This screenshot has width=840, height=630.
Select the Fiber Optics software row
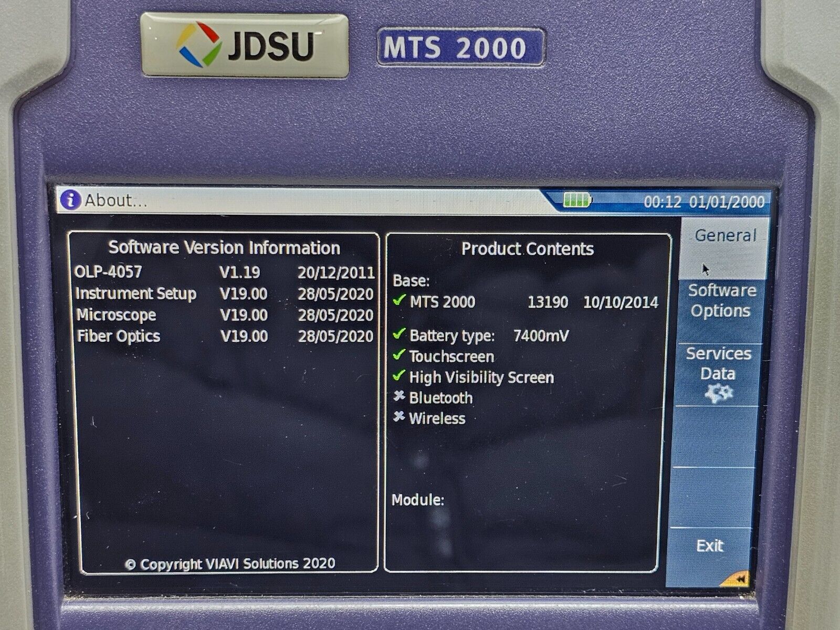pyautogui.click(x=224, y=336)
